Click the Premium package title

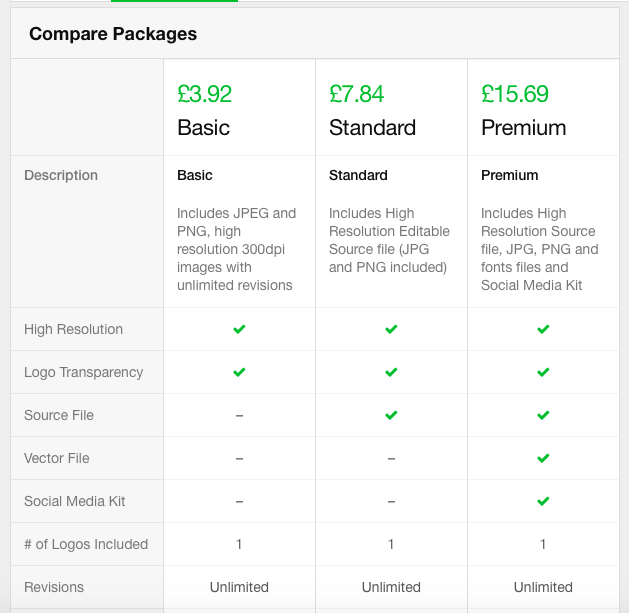523,128
